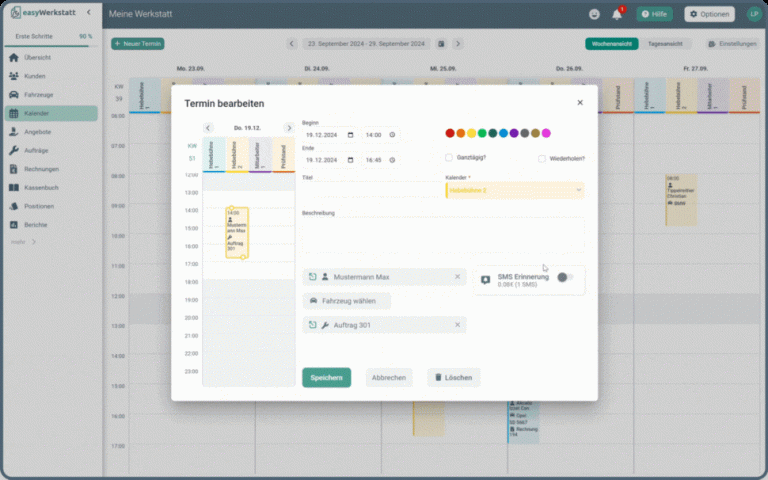
Task: Go to previous day in the mini calendar
Action: (208, 128)
